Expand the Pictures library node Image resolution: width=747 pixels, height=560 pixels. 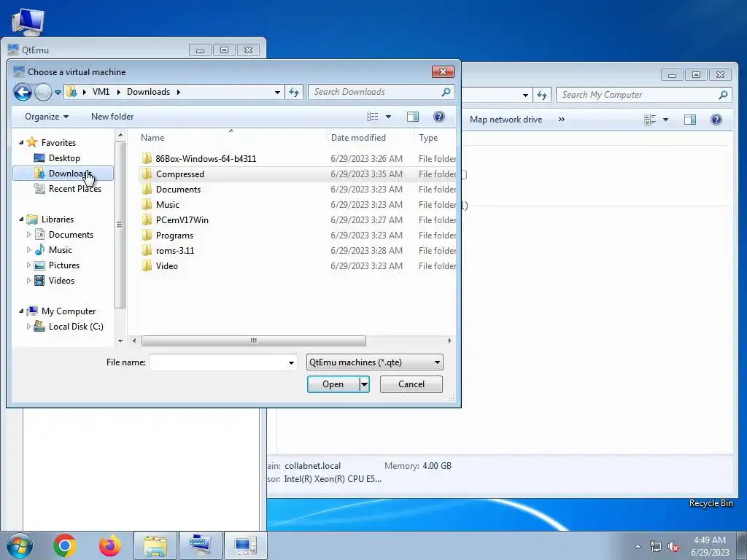coord(28,265)
